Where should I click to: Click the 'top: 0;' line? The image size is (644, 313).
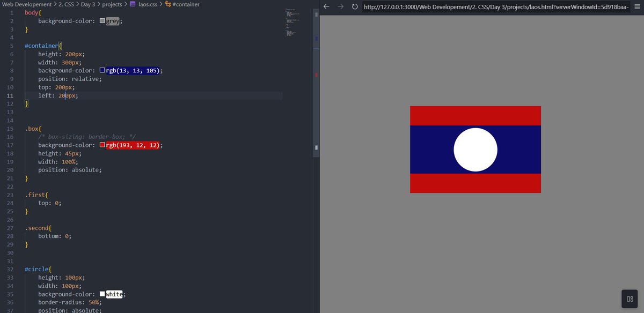pyautogui.click(x=50, y=203)
